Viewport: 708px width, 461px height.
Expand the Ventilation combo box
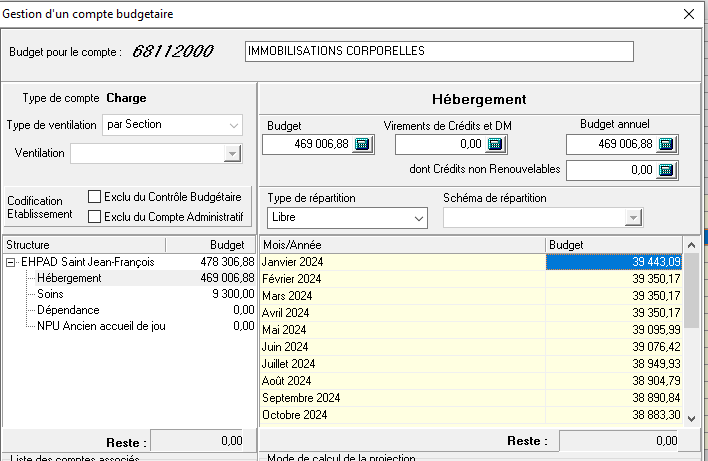coord(233,154)
